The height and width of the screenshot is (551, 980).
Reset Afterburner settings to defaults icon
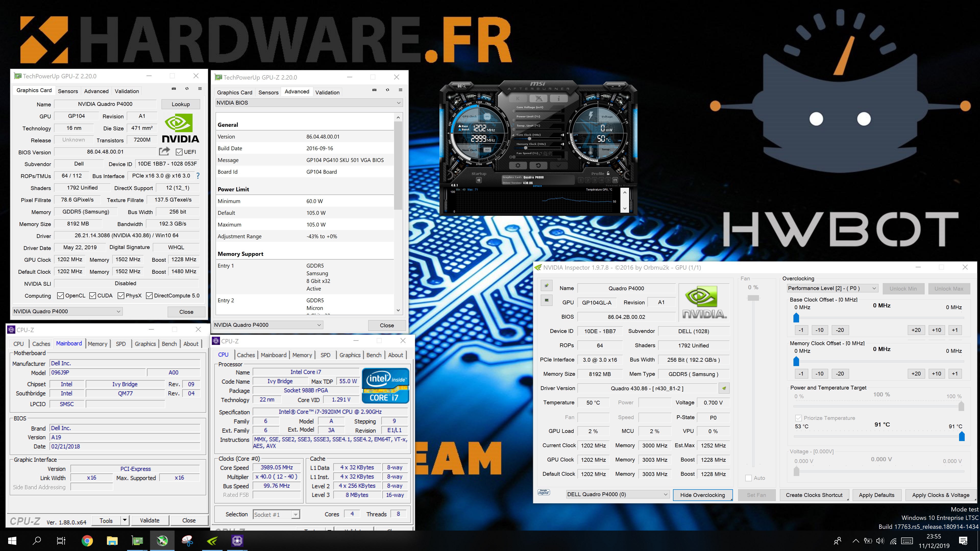click(538, 165)
